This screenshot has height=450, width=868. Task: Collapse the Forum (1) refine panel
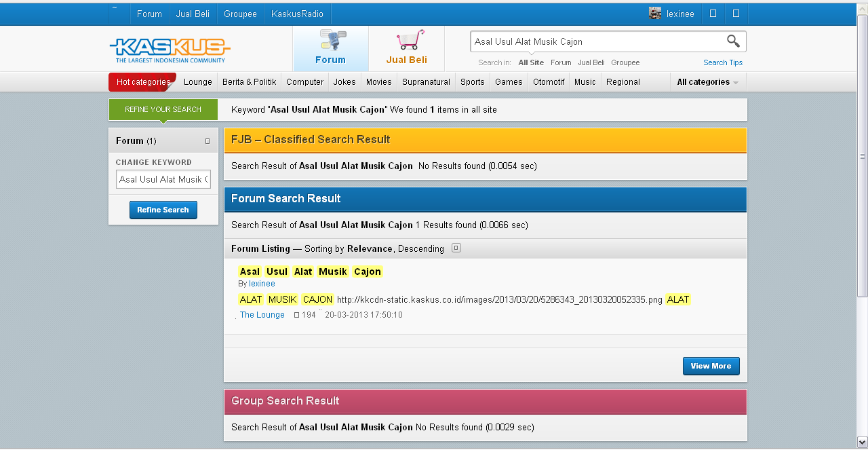(208, 141)
